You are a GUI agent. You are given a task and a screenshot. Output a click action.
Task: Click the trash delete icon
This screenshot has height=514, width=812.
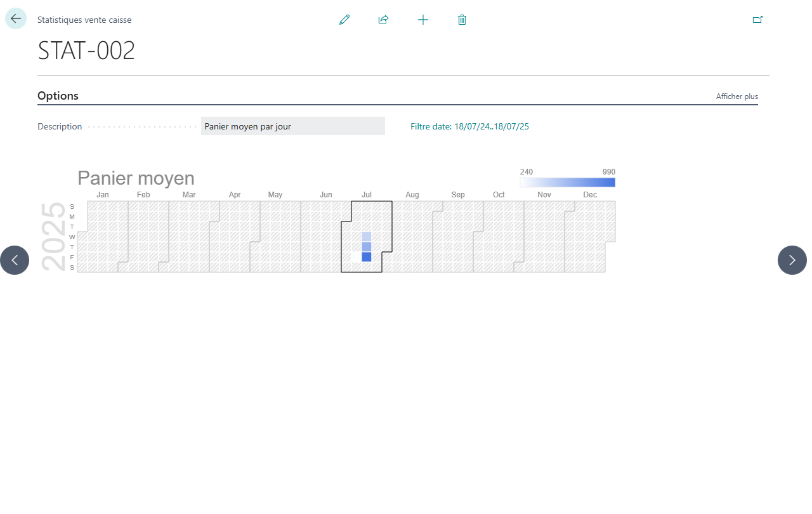462,20
